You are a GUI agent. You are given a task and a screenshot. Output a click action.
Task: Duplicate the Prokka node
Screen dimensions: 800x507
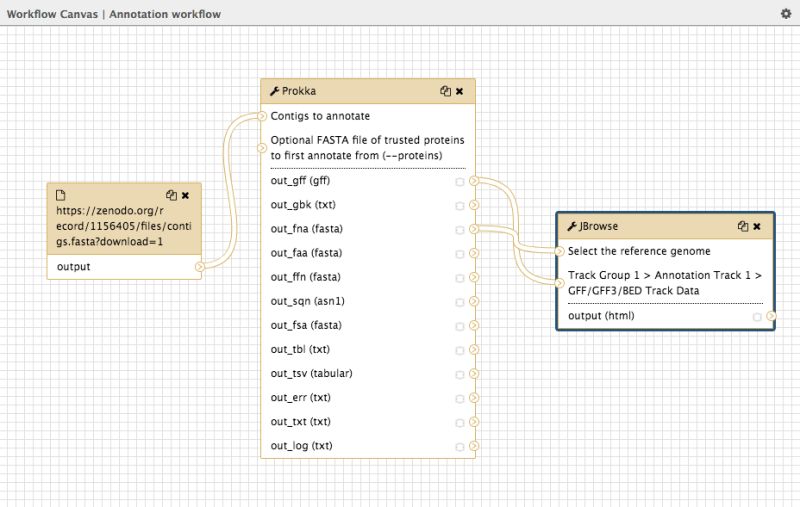tap(445, 91)
